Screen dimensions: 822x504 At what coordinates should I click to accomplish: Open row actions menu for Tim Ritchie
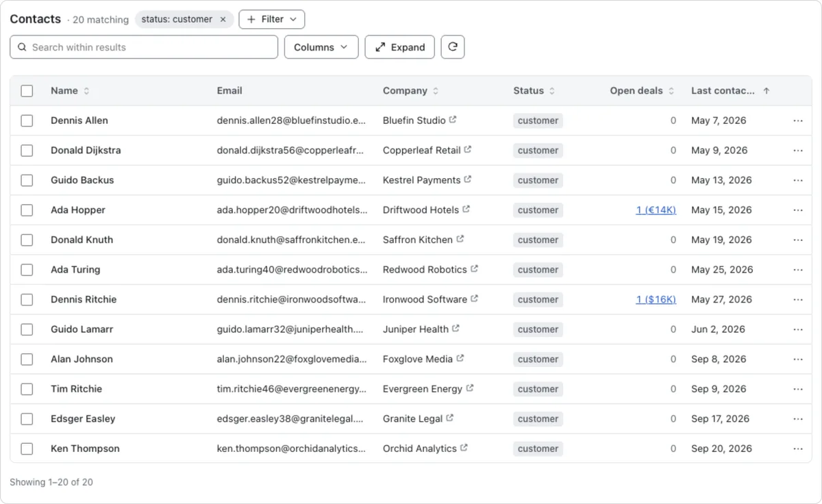coord(798,389)
